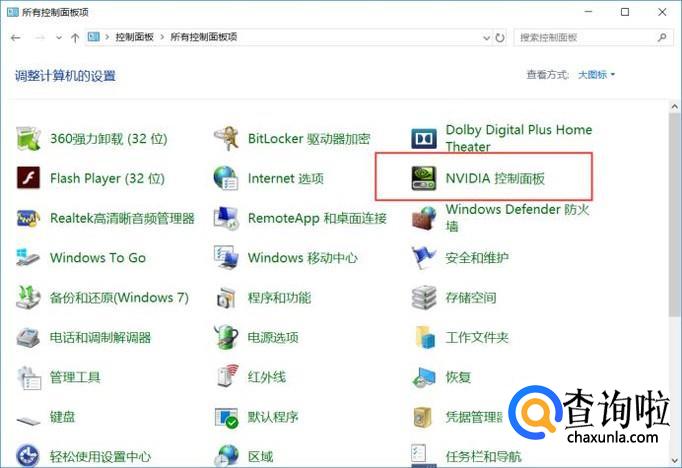The height and width of the screenshot is (468, 682).
Task: Click the 电源选项 link text
Action: (273, 337)
